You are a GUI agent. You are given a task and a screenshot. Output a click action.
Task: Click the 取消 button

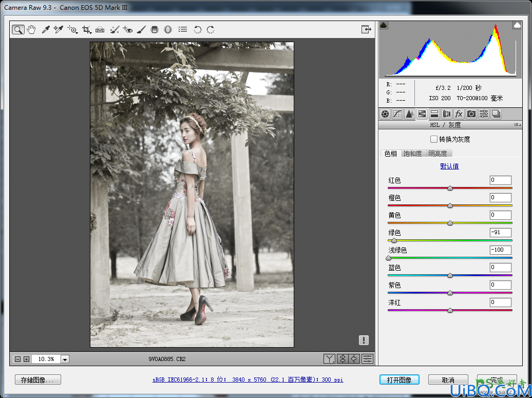(448, 380)
